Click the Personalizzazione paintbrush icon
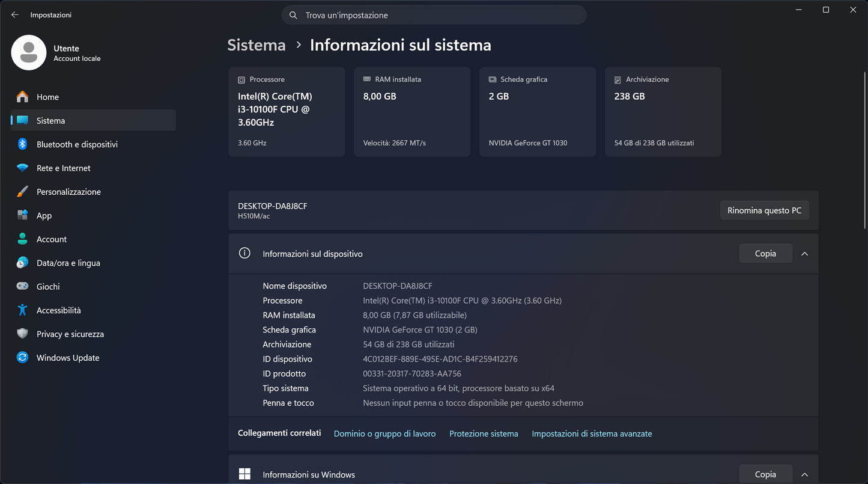This screenshot has height=484, width=868. [22, 192]
